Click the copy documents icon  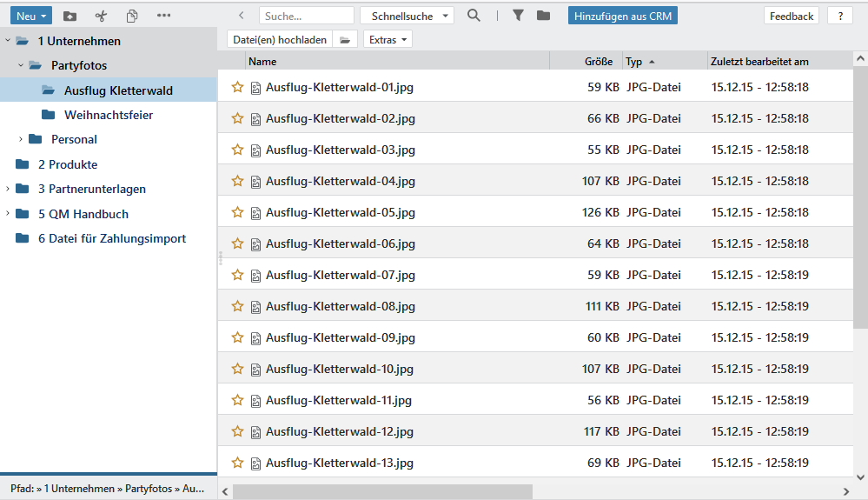132,16
